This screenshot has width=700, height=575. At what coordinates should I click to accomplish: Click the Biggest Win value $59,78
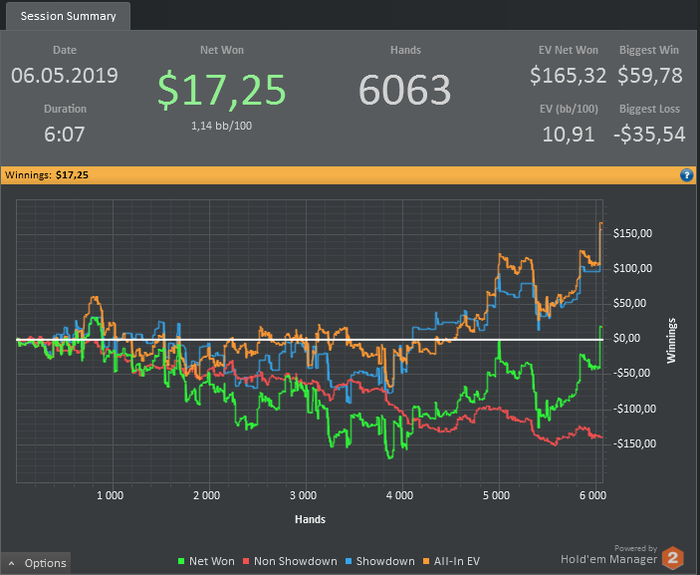[x=650, y=75]
